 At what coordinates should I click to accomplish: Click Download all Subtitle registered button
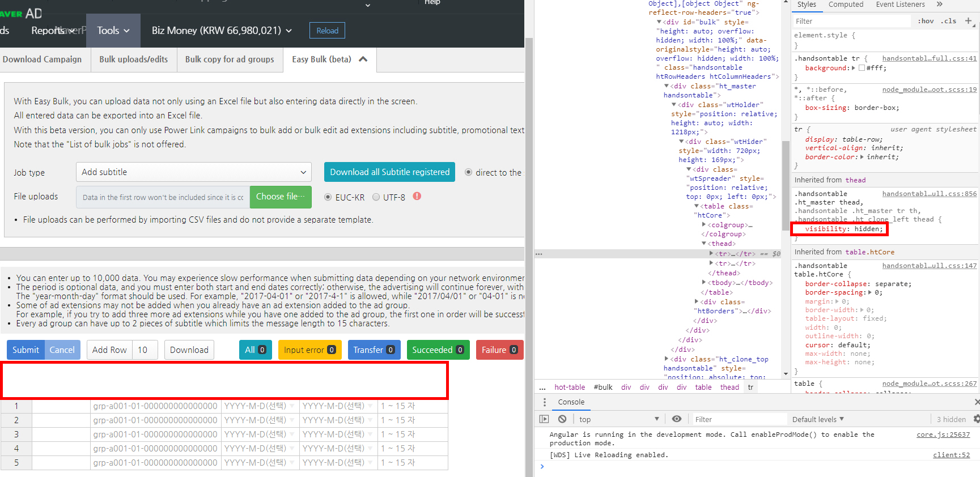[x=389, y=172]
